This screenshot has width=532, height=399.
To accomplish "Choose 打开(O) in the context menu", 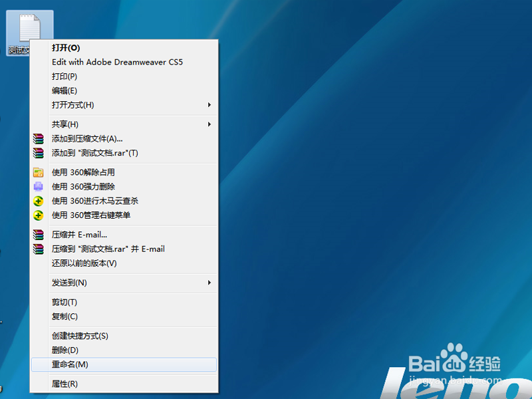I will [124, 48].
